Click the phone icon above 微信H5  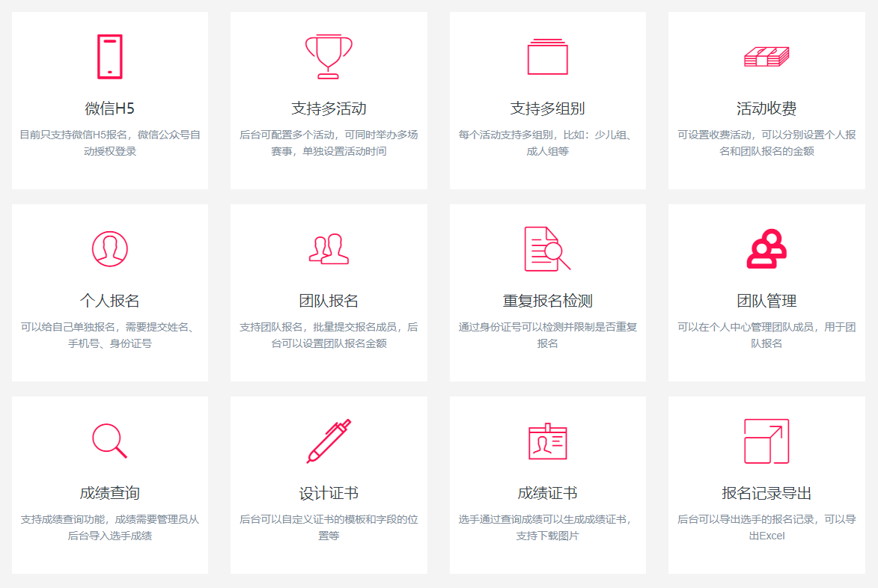(x=110, y=54)
